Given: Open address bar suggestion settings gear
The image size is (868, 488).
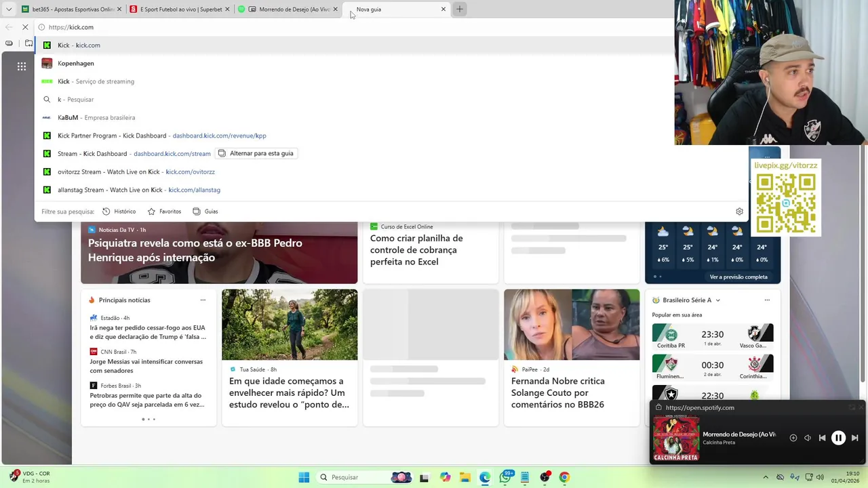Looking at the screenshot, I should [x=739, y=211].
